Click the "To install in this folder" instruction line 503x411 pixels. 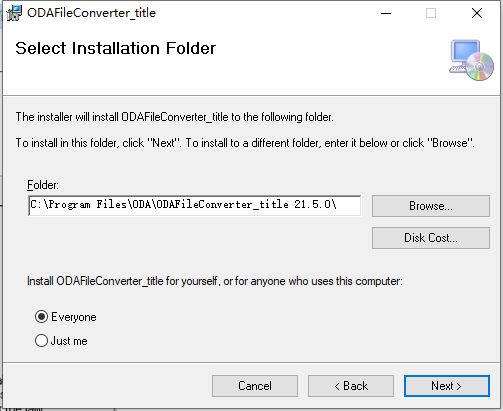pyautogui.click(x=245, y=143)
